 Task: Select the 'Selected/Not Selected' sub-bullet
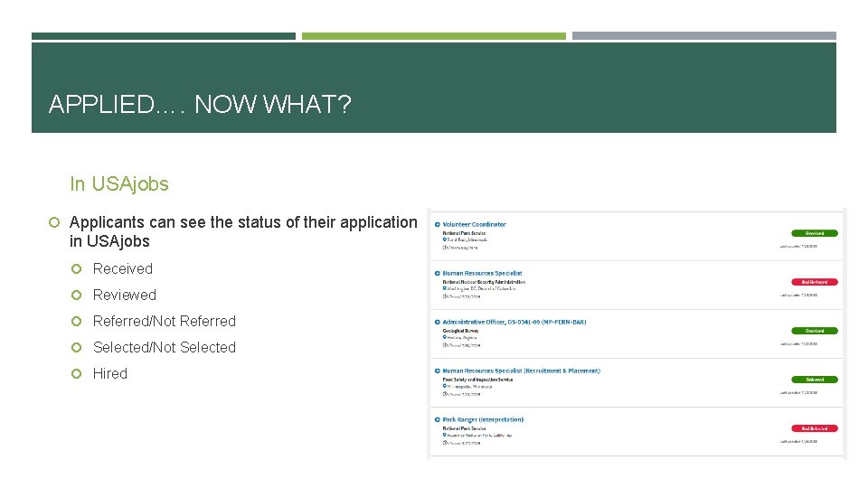(x=165, y=347)
